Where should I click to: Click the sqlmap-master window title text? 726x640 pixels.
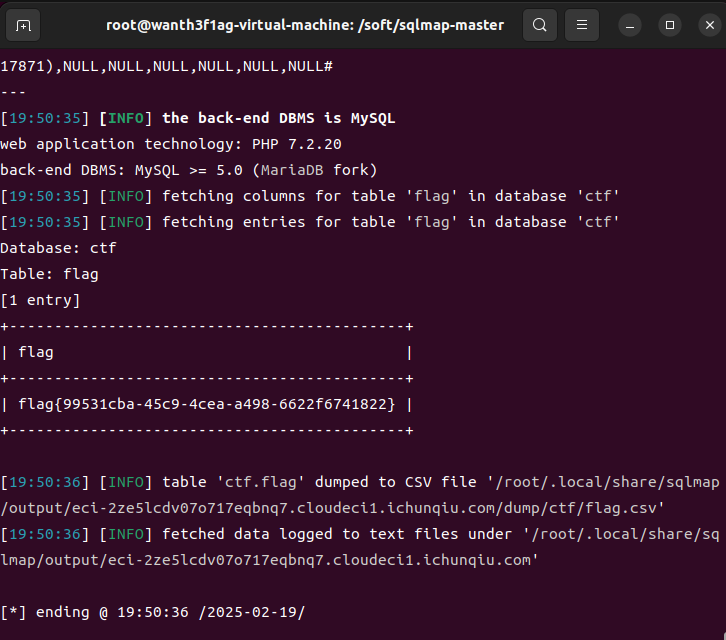pyautogui.click(x=305, y=25)
